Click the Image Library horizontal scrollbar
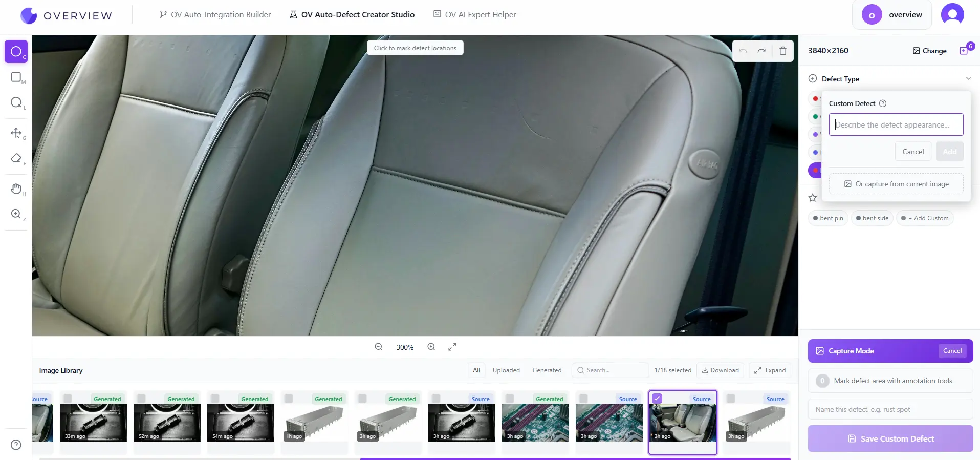The width and height of the screenshot is (980, 460). pyautogui.click(x=575, y=458)
